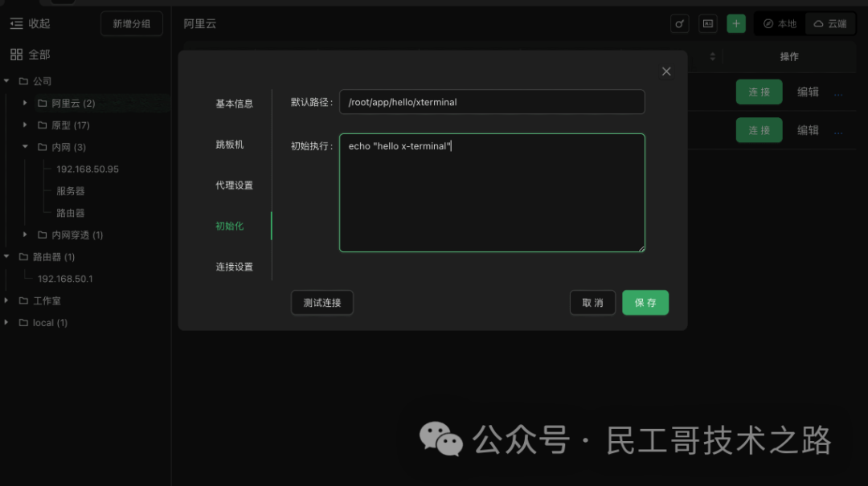Collapse the sidebar with 收起 icon
868x486 pixels.
(x=17, y=23)
